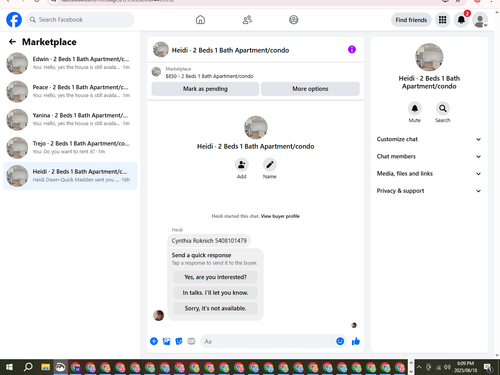
Task: Open the emoji picker
Action: (x=340, y=341)
